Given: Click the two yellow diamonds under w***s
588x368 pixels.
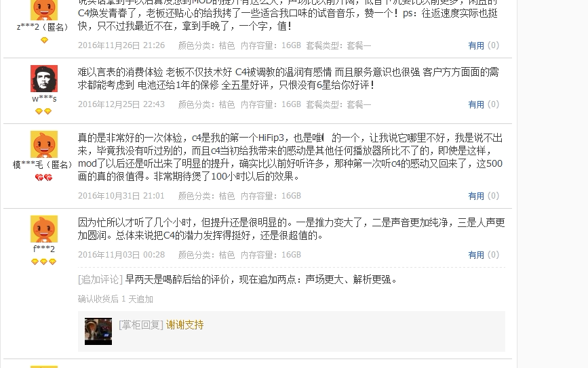Looking at the screenshot, I should point(43,111).
